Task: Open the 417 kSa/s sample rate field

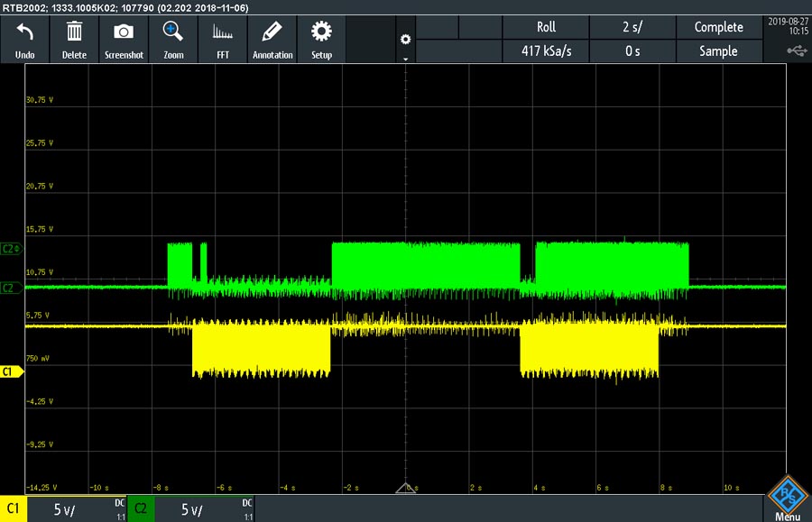Action: click(546, 50)
